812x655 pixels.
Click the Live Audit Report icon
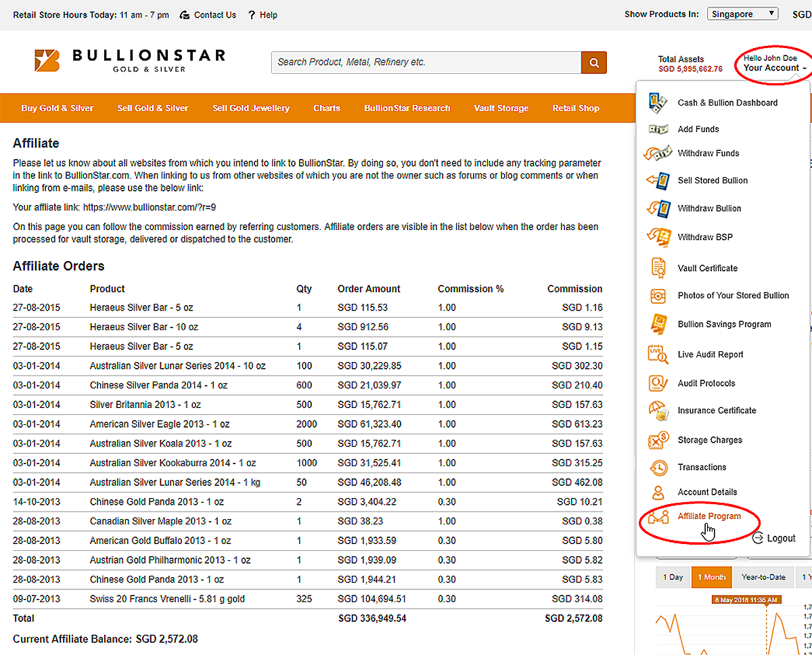click(x=658, y=354)
